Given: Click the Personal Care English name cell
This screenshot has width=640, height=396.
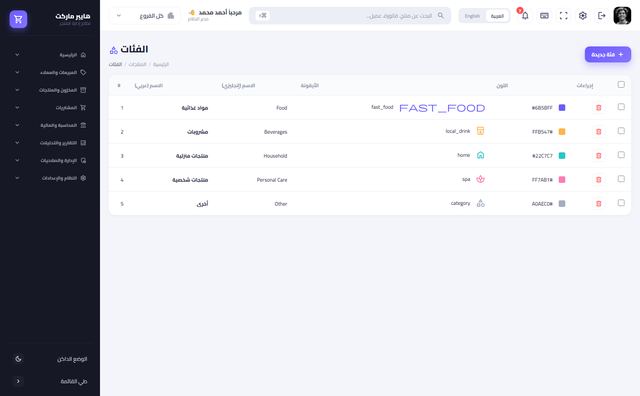Looking at the screenshot, I should click(x=272, y=180).
